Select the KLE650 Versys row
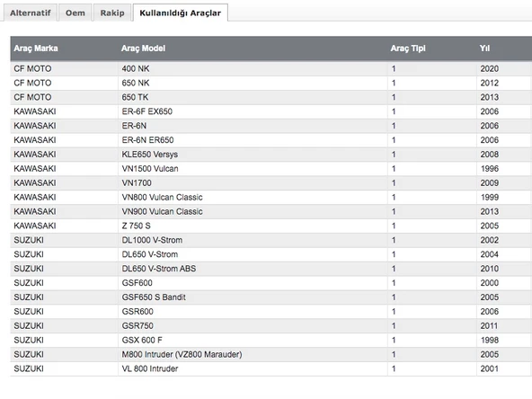The height and width of the screenshot is (399, 532). 271,154
